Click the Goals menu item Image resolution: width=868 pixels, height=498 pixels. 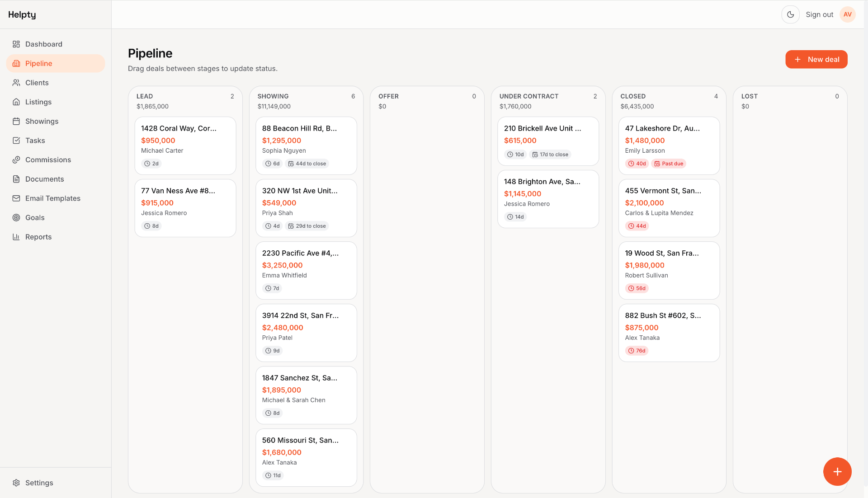tap(56, 218)
